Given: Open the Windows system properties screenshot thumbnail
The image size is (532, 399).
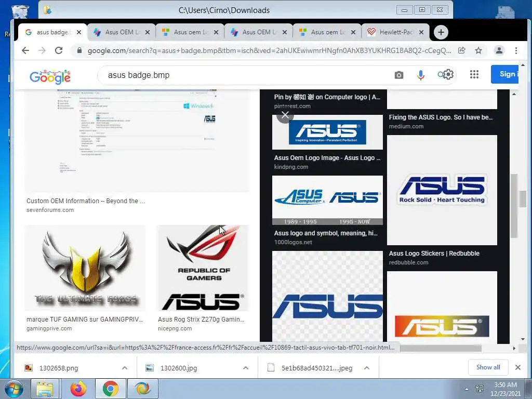Looking at the screenshot, I should pos(137,141).
